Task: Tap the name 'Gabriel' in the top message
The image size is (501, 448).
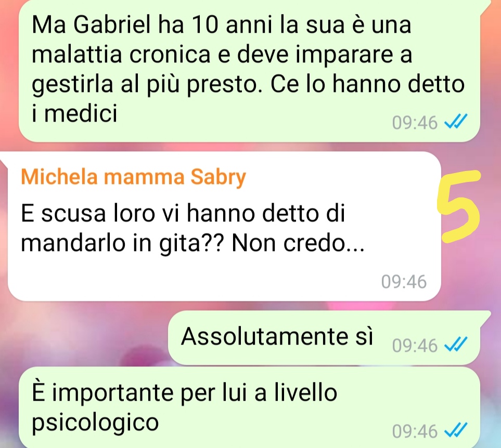Action: pyautogui.click(x=112, y=25)
